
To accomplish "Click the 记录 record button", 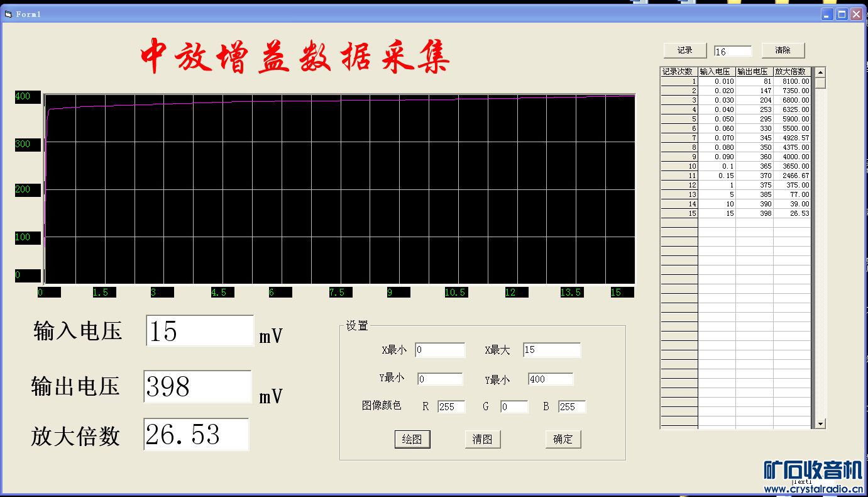I will click(685, 50).
